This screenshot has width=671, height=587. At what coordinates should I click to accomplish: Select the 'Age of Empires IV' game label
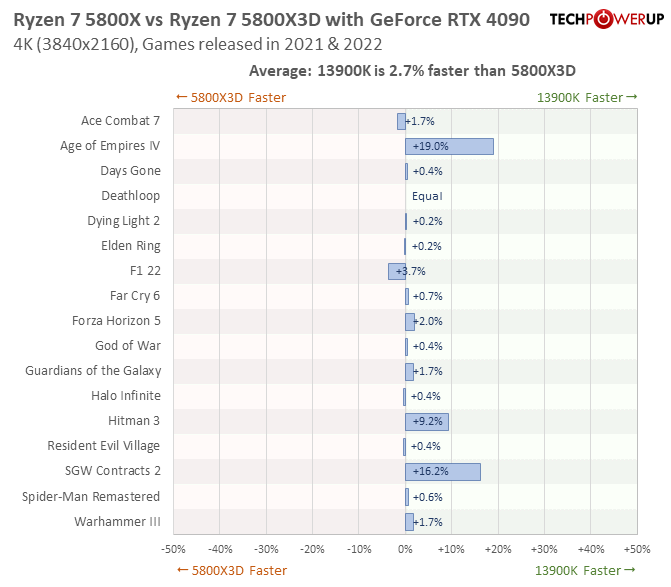[110, 146]
